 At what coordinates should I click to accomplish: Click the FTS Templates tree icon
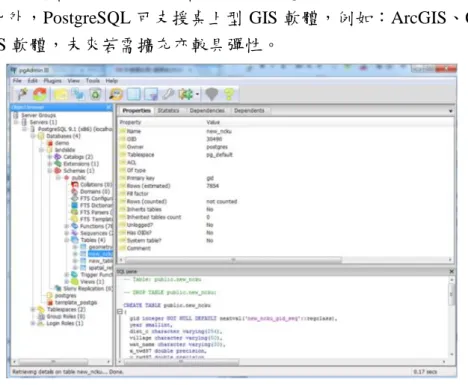coord(75,219)
